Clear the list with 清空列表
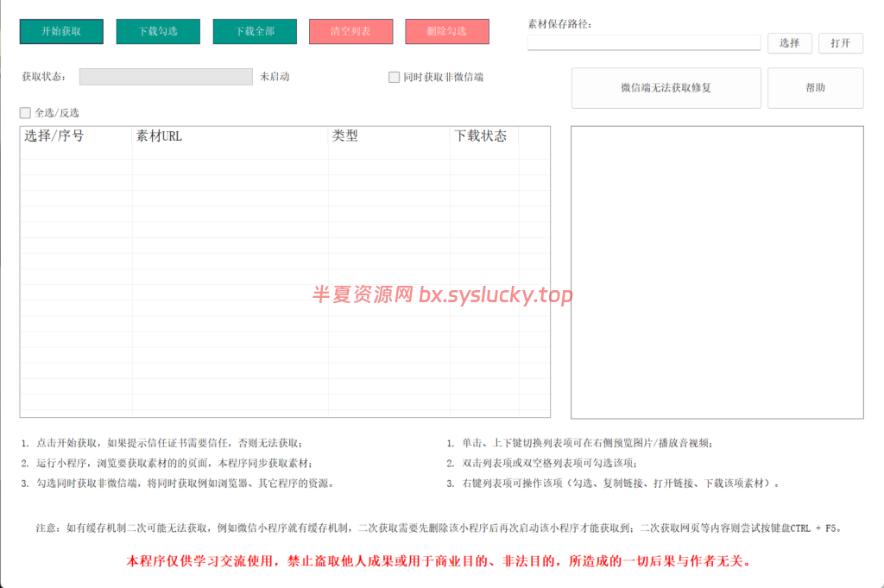884x588 pixels. (350, 32)
